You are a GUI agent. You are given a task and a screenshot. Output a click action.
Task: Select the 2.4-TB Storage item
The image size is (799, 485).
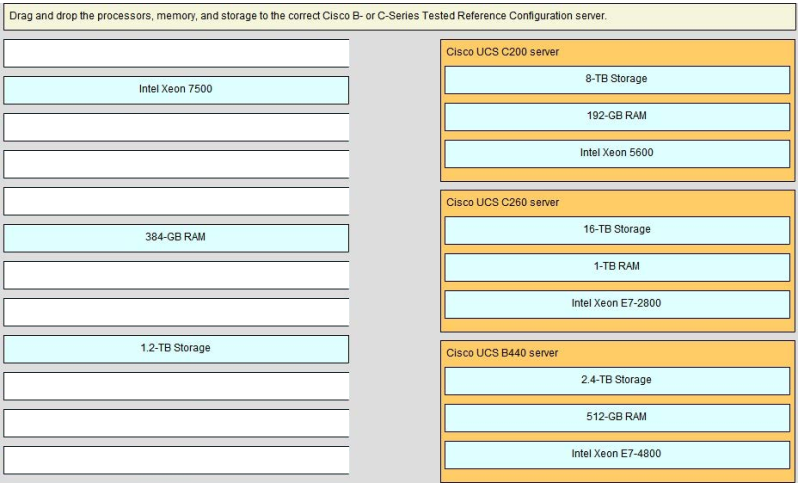(x=617, y=381)
